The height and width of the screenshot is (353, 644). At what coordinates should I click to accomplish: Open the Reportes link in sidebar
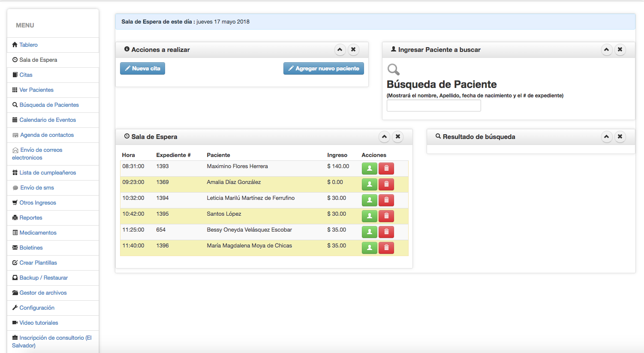[31, 218]
